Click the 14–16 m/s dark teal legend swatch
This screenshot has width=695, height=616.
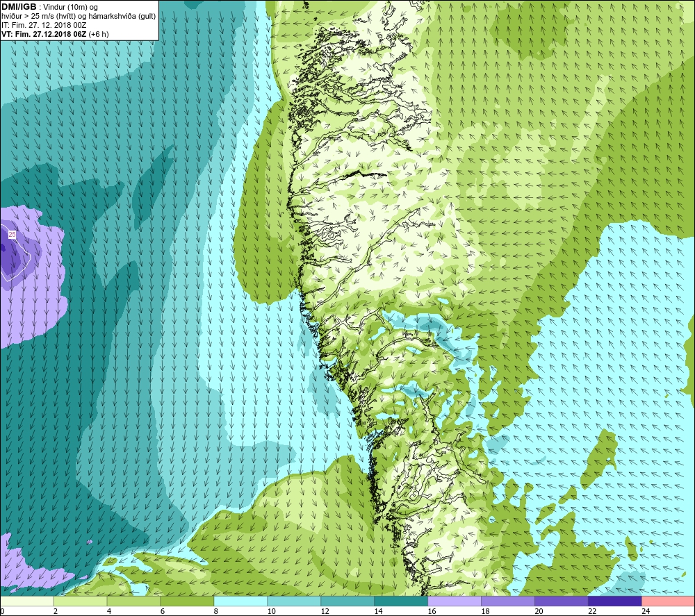[x=401, y=601]
